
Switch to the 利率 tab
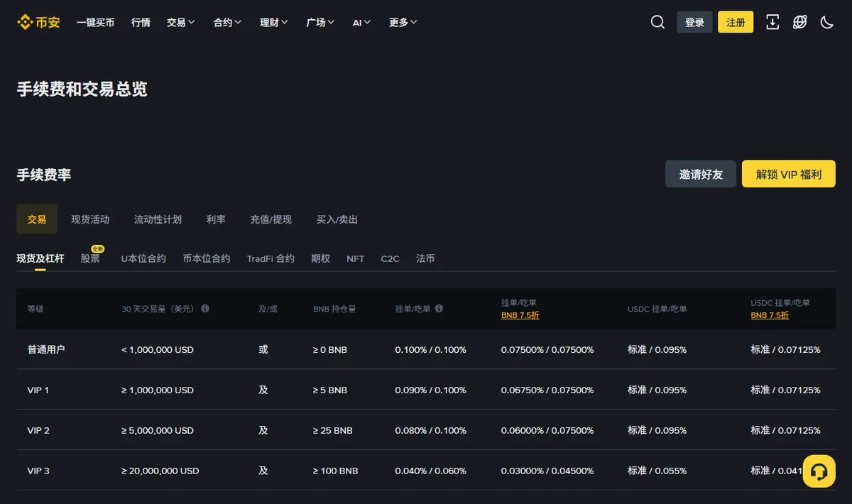[216, 219]
